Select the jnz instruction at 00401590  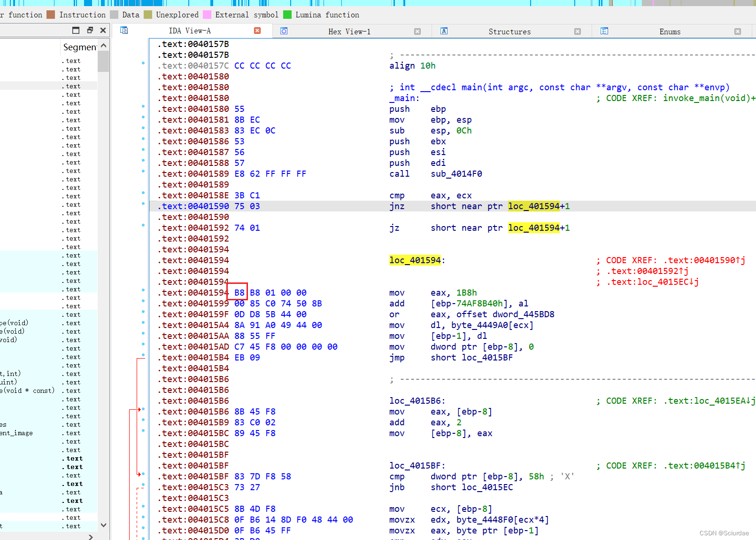tap(453, 206)
